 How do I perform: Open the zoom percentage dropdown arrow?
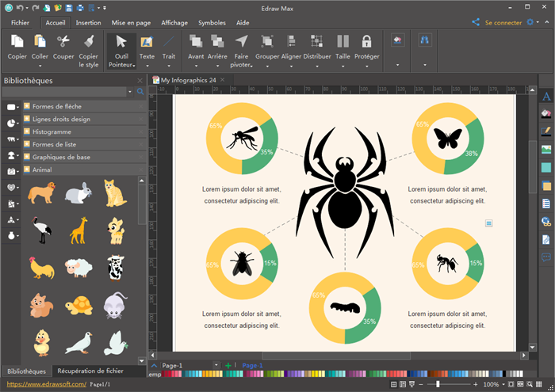pyautogui.click(x=503, y=384)
